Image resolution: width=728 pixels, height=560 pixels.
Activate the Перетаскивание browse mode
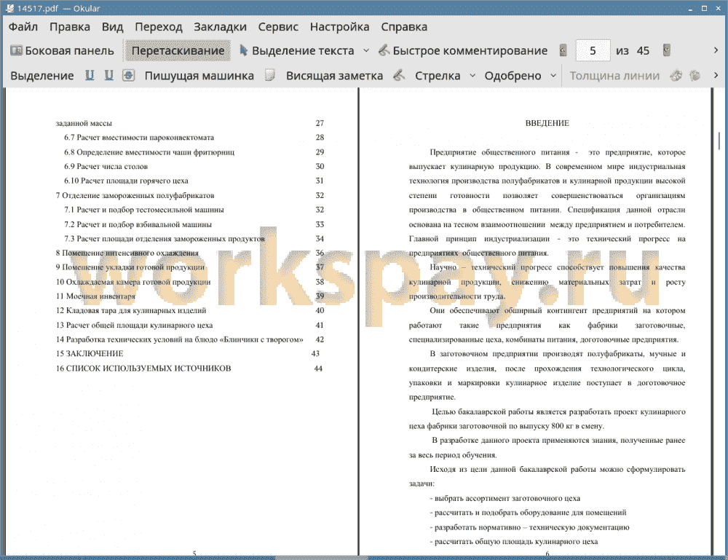coord(178,51)
